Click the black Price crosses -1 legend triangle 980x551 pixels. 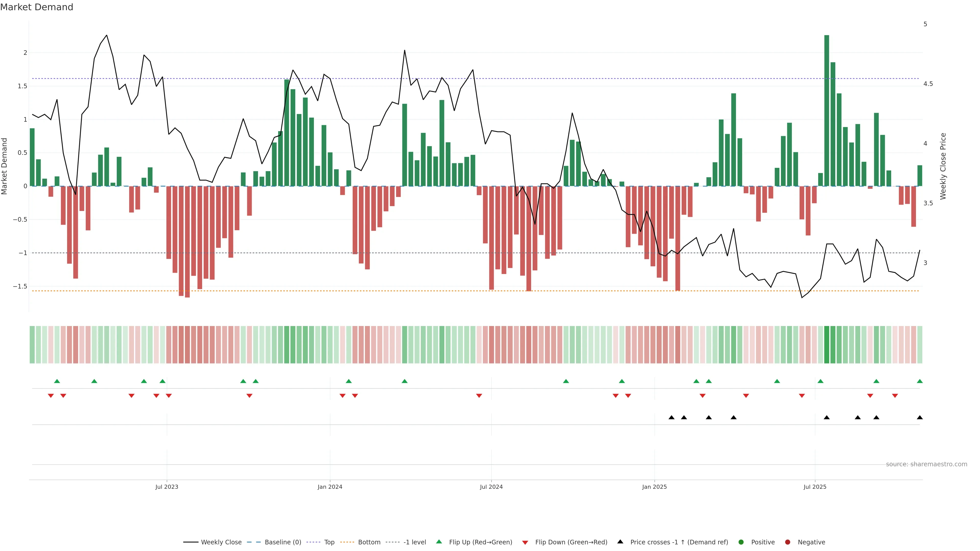pos(620,542)
